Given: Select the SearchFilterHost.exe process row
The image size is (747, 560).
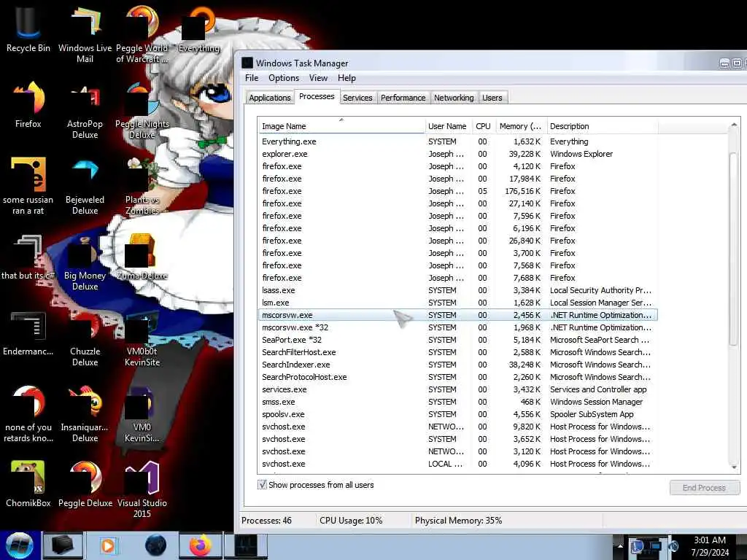Looking at the screenshot, I should (457, 352).
